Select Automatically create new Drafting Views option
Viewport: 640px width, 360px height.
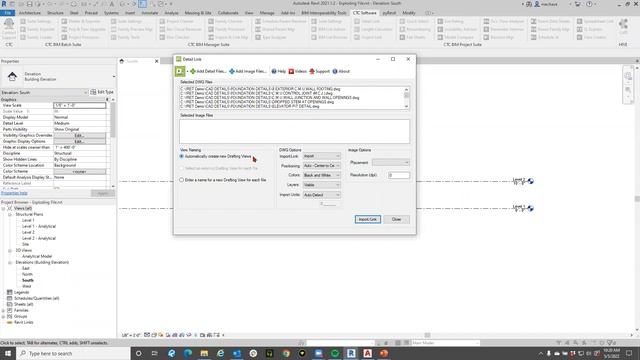click(x=216, y=156)
